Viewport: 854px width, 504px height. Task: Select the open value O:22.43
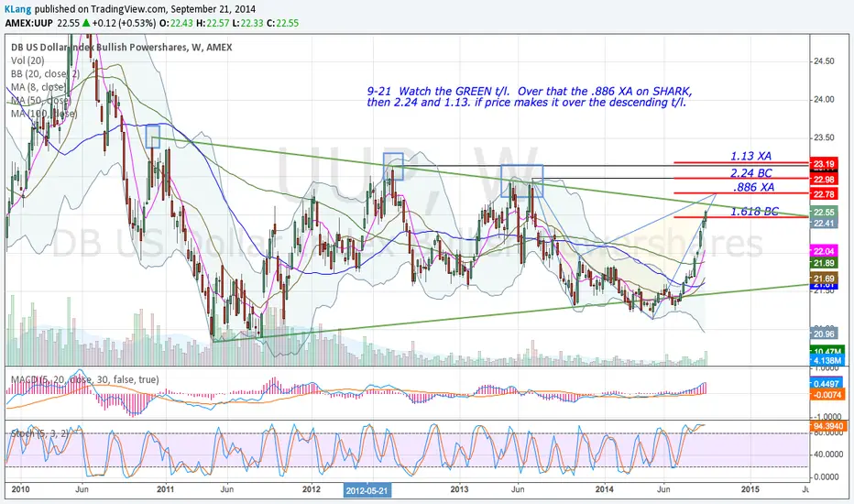[x=175, y=23]
